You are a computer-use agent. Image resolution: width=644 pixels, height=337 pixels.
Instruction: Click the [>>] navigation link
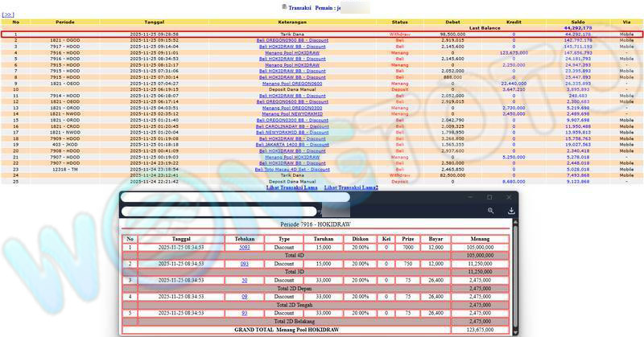pyautogui.click(x=8, y=14)
